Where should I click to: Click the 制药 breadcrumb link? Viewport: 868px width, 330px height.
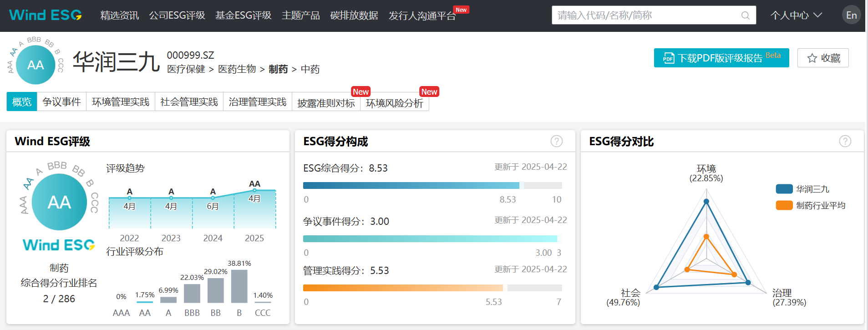278,69
